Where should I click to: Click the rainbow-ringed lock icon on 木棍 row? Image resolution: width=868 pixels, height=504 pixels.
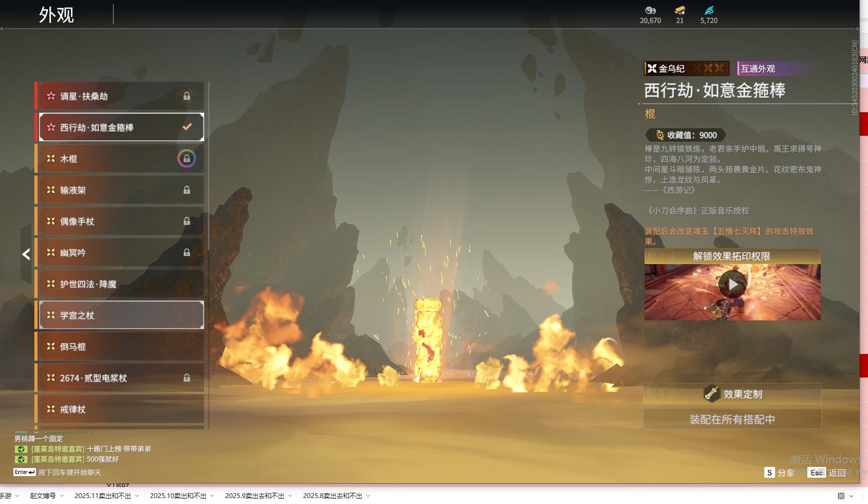[x=187, y=159]
